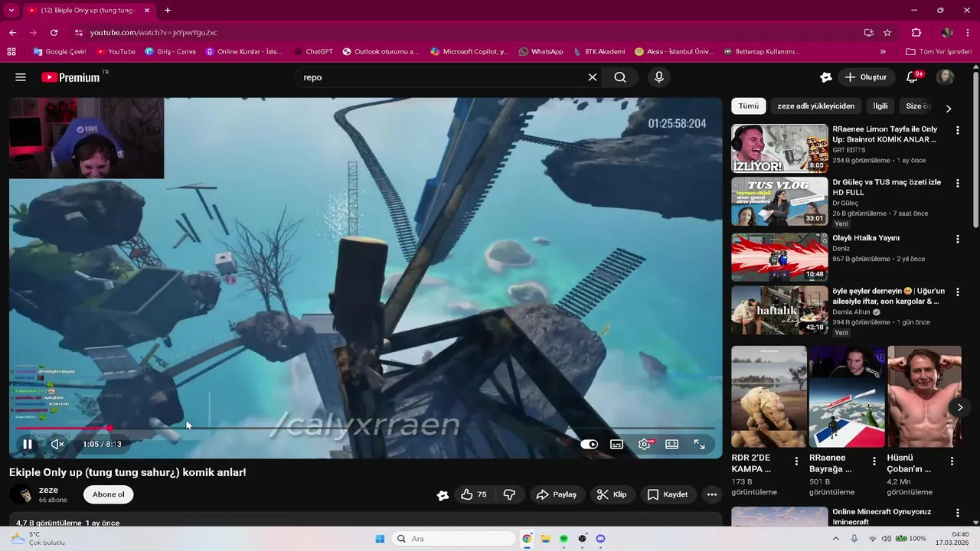
Task: Open options for öyle şeyler demeyin video
Action: click(x=957, y=292)
